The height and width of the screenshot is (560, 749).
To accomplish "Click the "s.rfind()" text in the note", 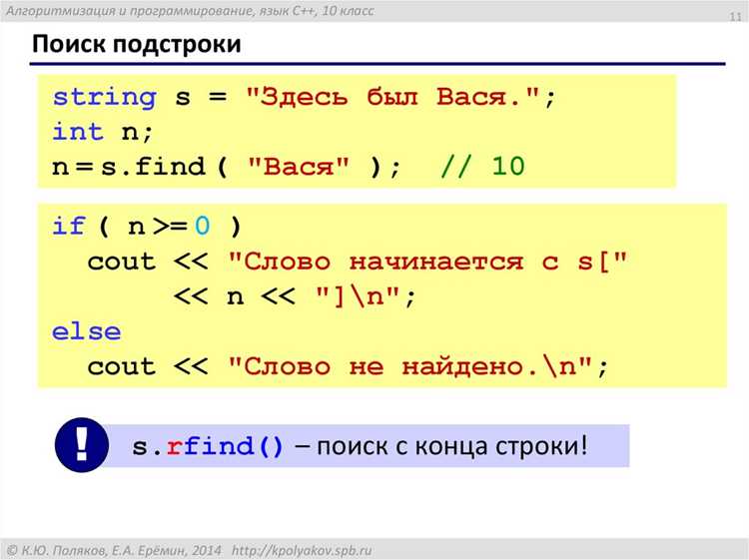I will click(x=208, y=446).
